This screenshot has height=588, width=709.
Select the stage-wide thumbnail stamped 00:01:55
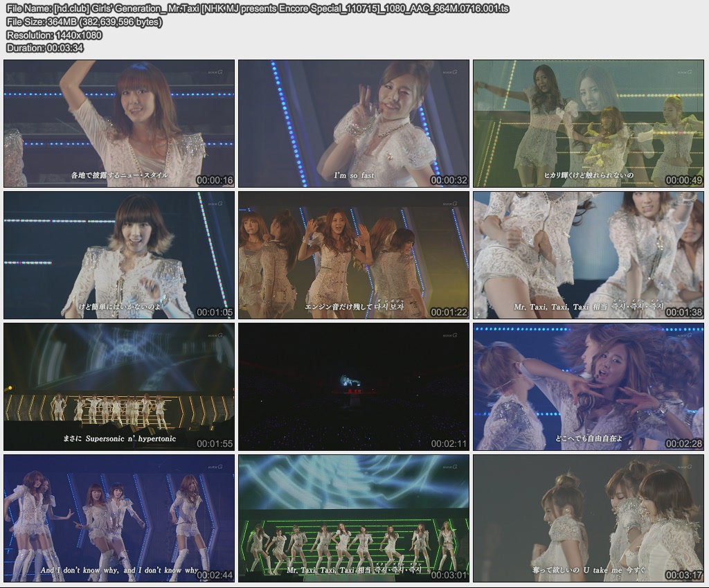[119, 386]
